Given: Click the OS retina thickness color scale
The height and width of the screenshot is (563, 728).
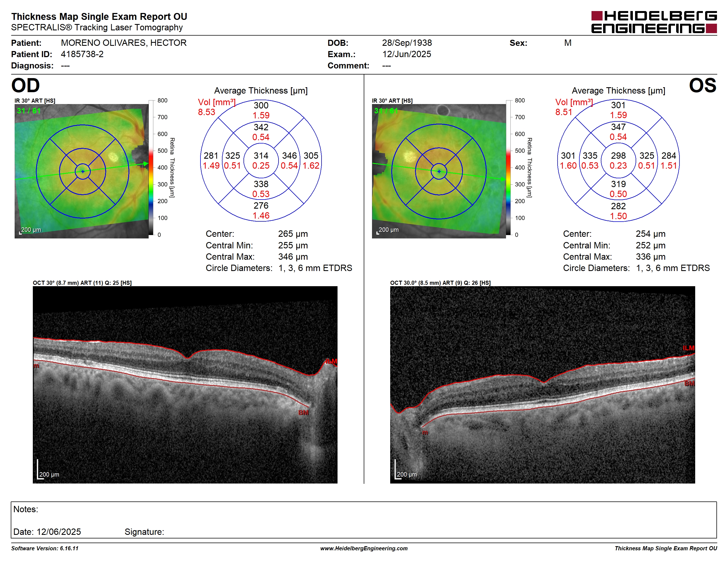Looking at the screenshot, I should click(508, 168).
